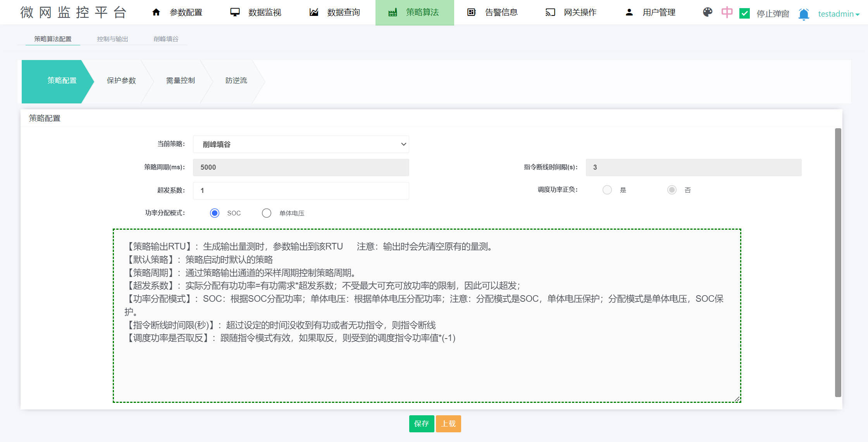Expand the 当前策略 dropdown
Screen dimensions: 868x442
pos(301,144)
